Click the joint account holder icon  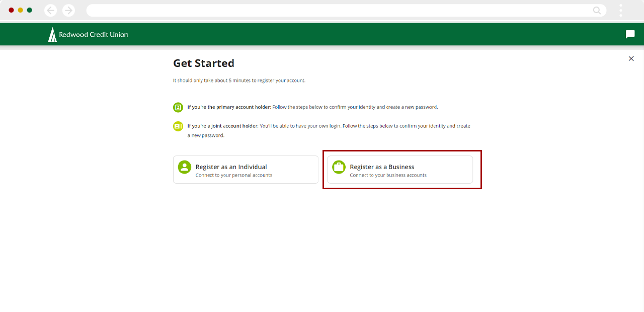point(178,126)
